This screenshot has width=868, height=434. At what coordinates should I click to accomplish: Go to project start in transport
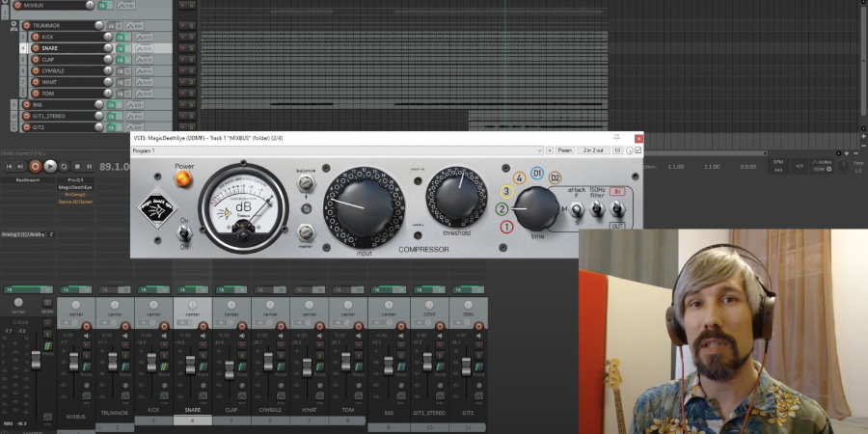[x=9, y=166]
